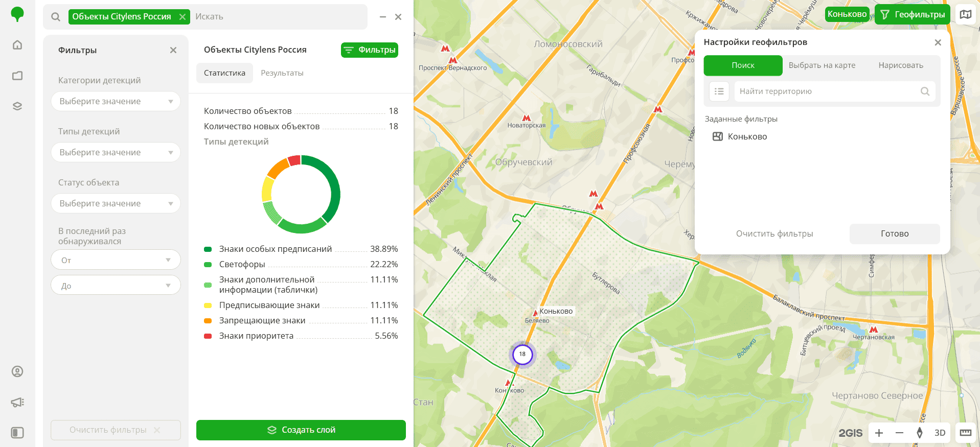Remove the Объекты Citylens Россия search tag
980x447 pixels.
tap(182, 17)
